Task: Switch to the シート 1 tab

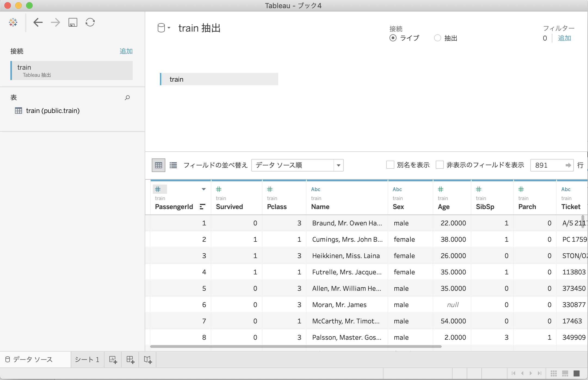Action: [86, 359]
